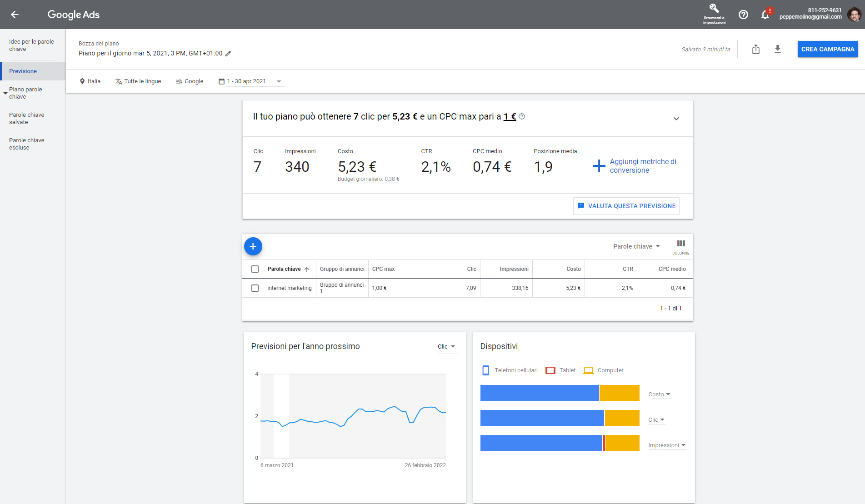Open the 1 - 30 apr 2021 date dropdown
Viewport: 865px width, 504px height.
pyautogui.click(x=279, y=81)
